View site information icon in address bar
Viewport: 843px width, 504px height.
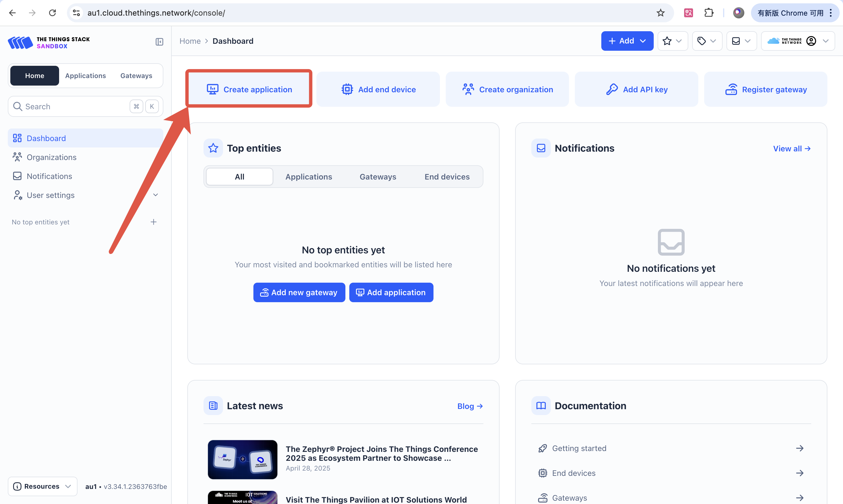76,13
